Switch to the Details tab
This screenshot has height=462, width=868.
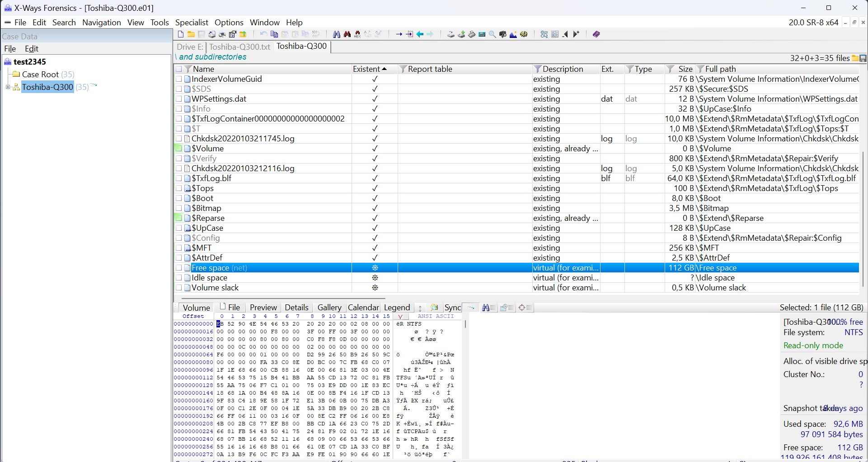tap(296, 308)
